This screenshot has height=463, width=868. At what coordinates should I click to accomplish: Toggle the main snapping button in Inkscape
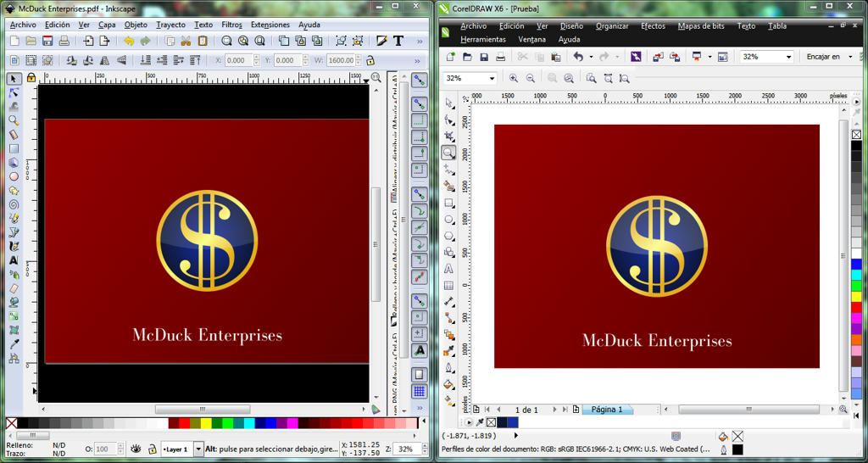click(420, 81)
